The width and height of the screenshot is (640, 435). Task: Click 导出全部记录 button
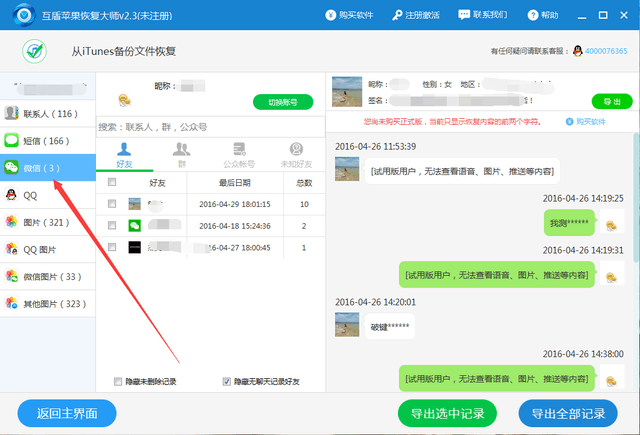coord(568,413)
